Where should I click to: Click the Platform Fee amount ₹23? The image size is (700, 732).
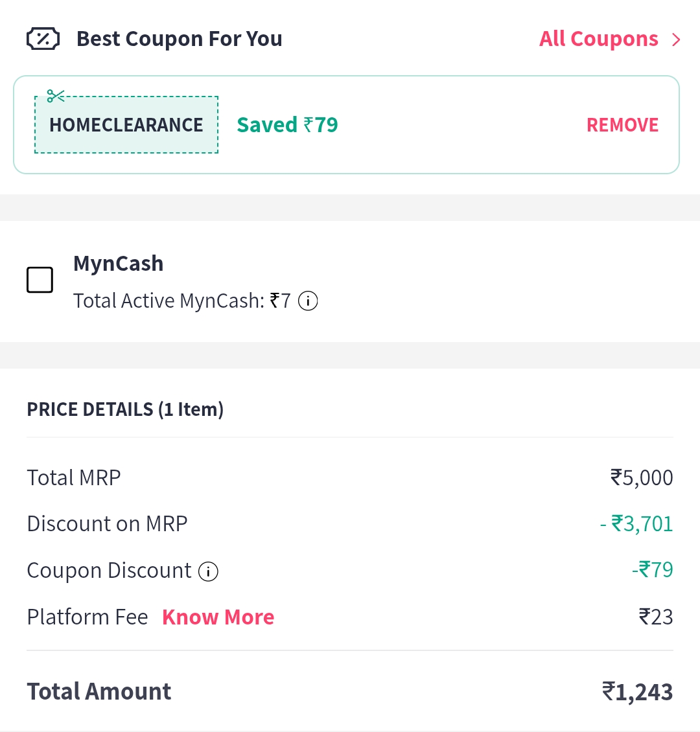[655, 617]
